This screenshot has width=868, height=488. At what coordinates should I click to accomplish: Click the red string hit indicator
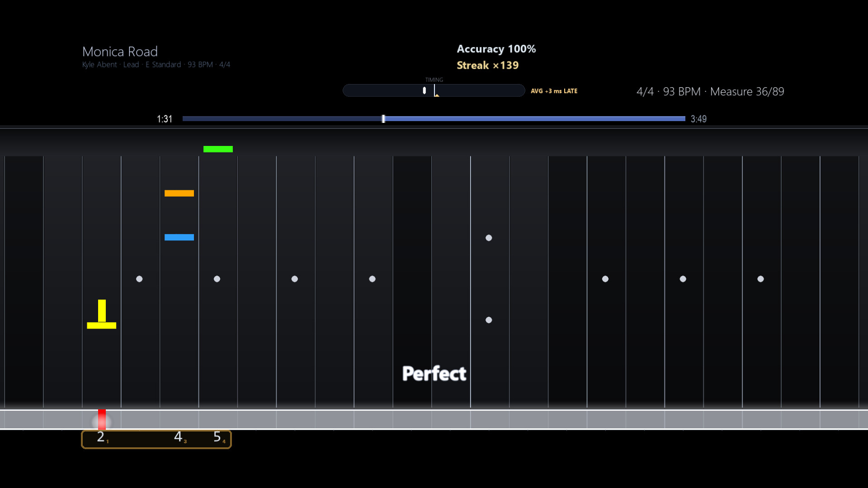tap(102, 419)
